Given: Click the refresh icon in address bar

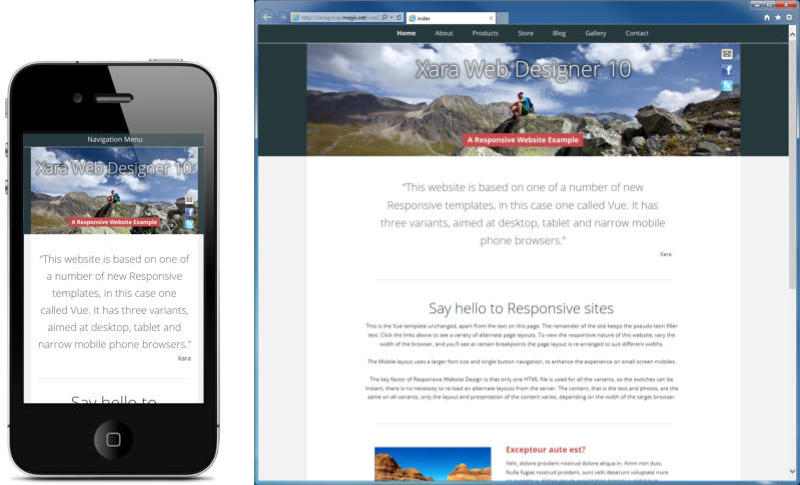Looking at the screenshot, I should point(401,17).
